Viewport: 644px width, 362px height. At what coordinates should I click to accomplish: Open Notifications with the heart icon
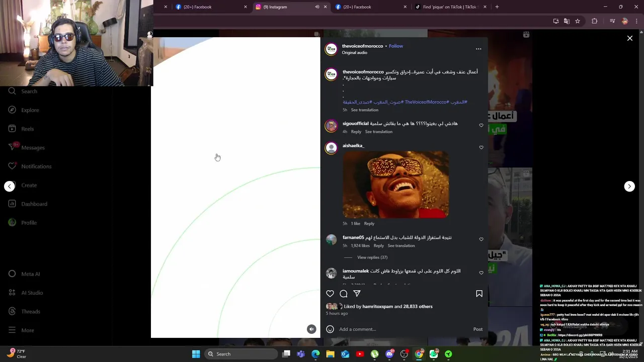pyautogui.click(x=30, y=166)
